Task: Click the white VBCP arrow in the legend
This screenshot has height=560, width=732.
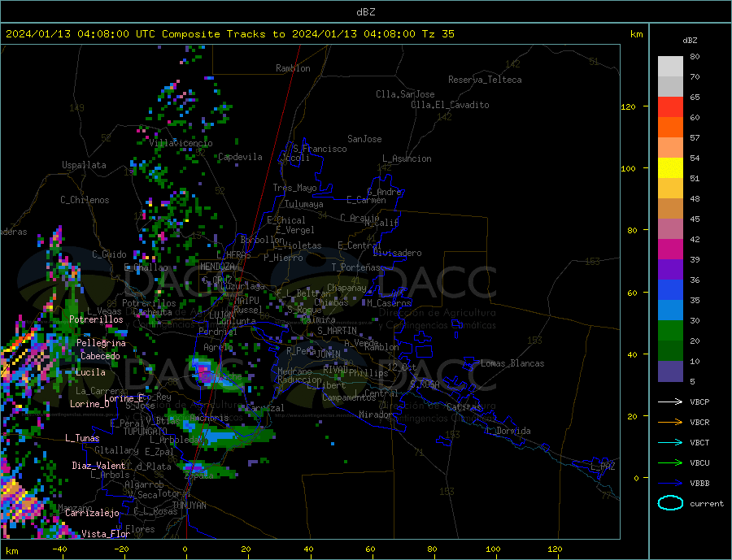Action: pos(670,402)
